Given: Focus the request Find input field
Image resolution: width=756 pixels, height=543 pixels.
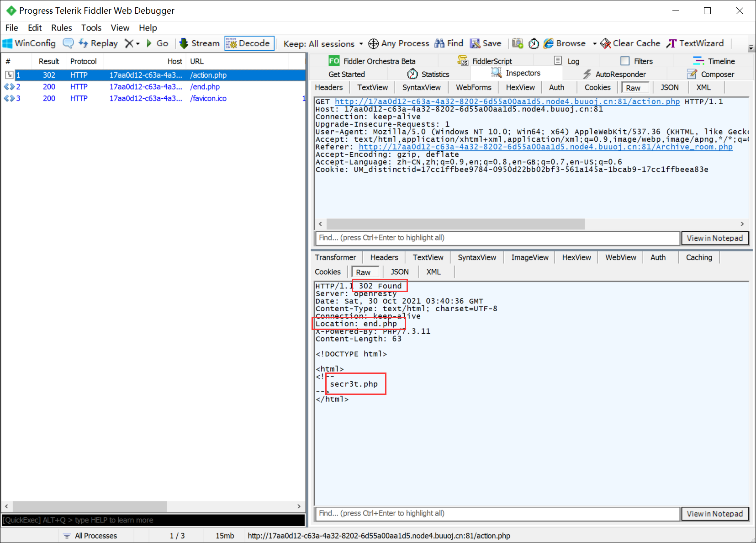Looking at the screenshot, I should click(x=497, y=238).
